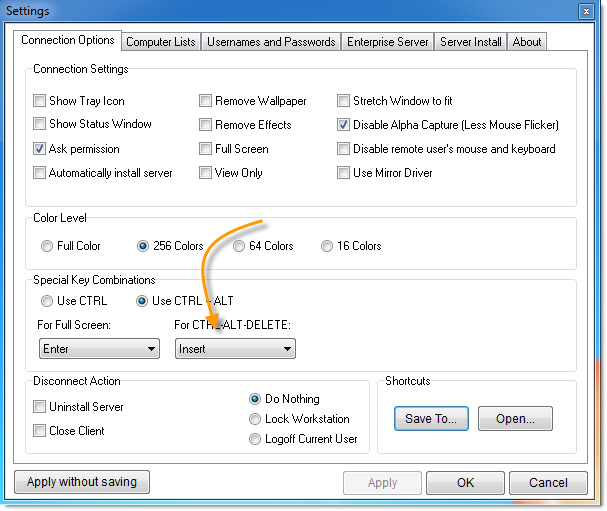The height and width of the screenshot is (511, 607).
Task: Click the Save To... shortcuts button
Action: (431, 418)
